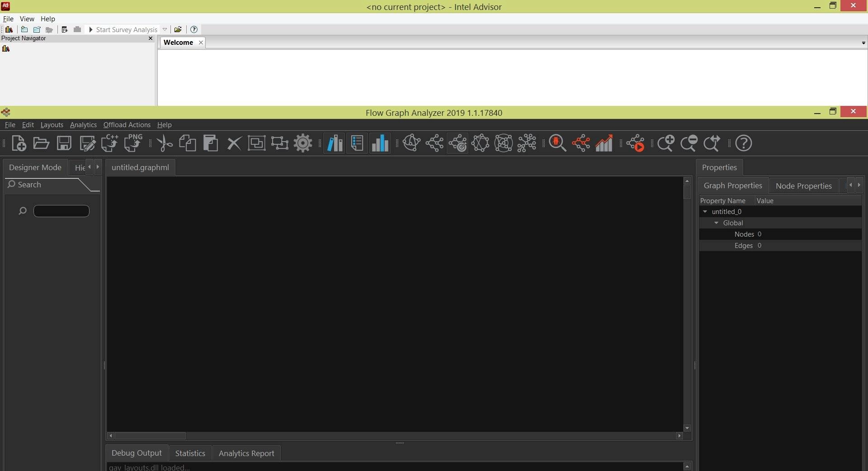The image size is (868, 471).
Task: Toggle the blue bar chart panel icon
Action: coord(380,143)
